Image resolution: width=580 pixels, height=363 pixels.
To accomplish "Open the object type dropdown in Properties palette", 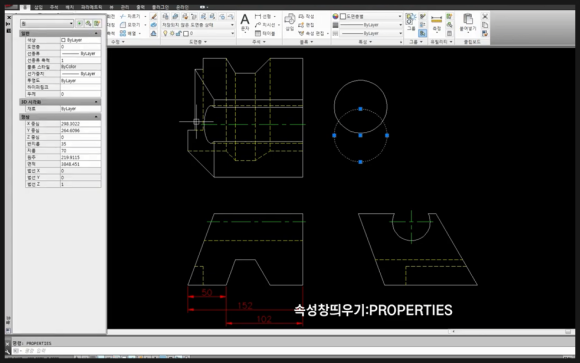I will pos(47,23).
